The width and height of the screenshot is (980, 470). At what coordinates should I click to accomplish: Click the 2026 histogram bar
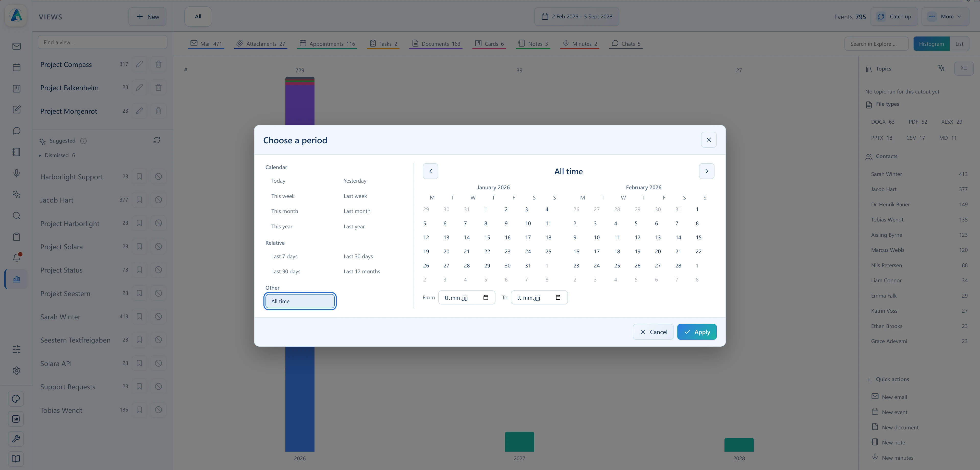pos(300,398)
